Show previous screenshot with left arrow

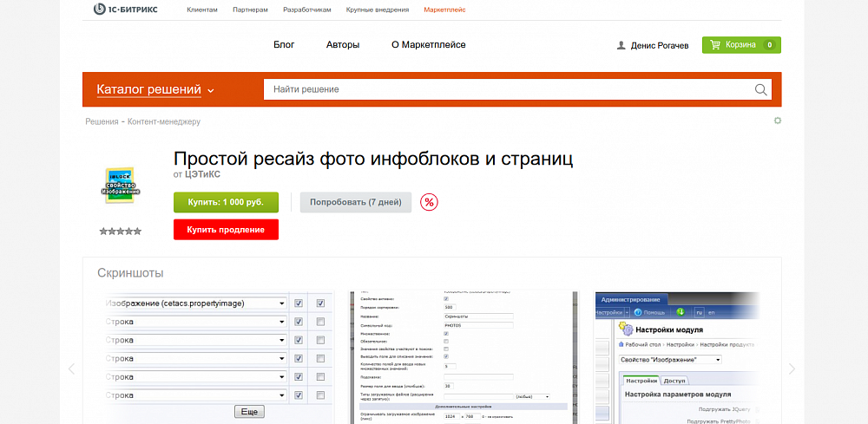(x=71, y=369)
